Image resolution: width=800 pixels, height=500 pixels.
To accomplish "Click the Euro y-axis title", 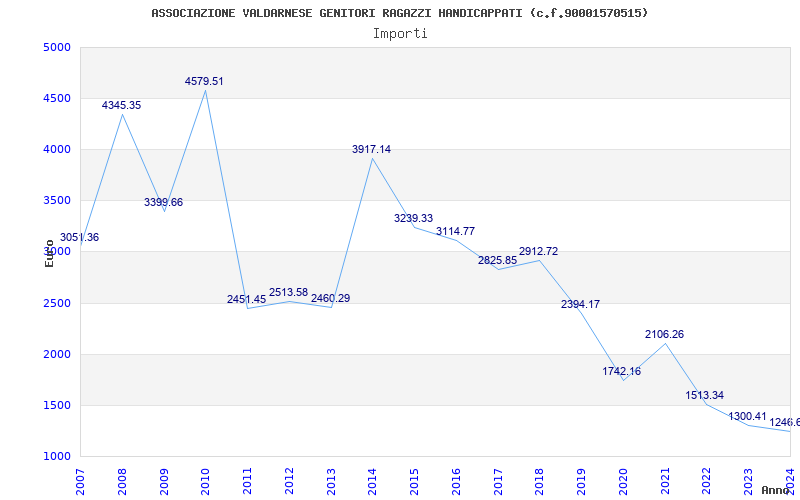I will [x=49, y=254].
